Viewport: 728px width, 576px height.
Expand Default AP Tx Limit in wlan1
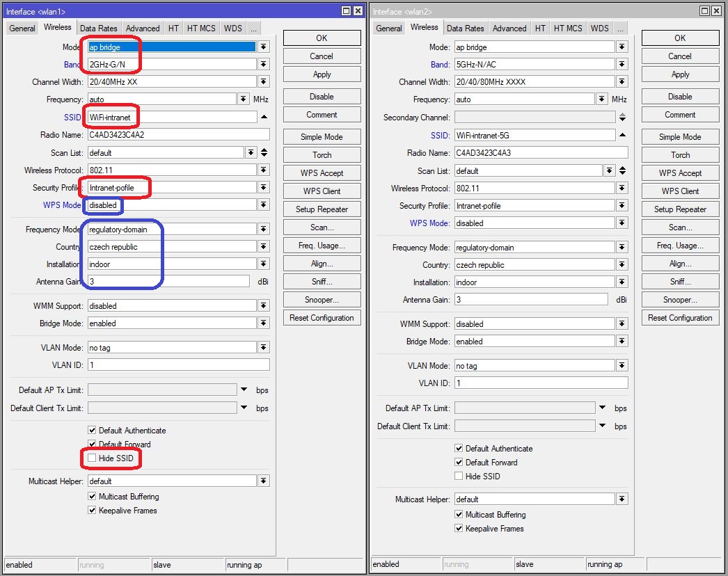point(244,390)
